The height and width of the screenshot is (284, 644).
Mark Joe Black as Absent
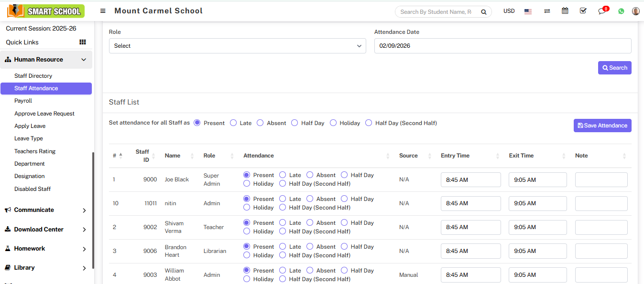pyautogui.click(x=310, y=175)
